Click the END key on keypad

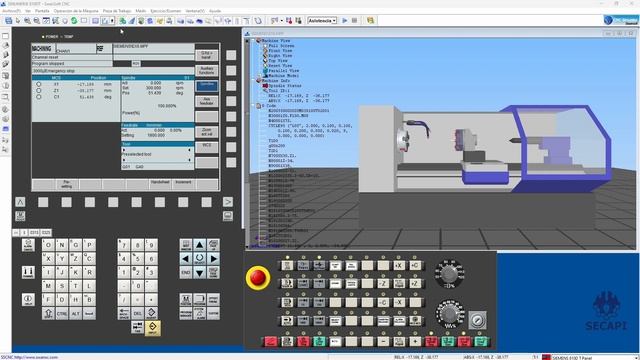[186, 273]
